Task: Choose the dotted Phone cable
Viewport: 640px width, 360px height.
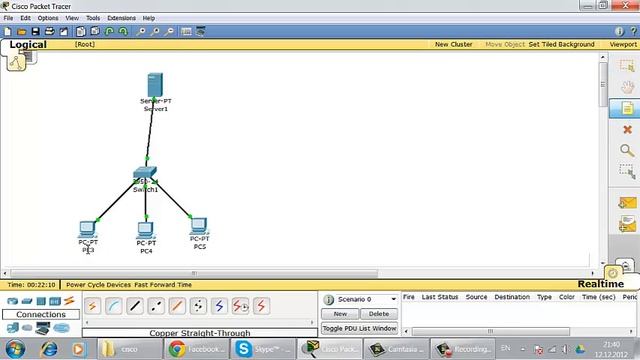Action: tap(198, 306)
